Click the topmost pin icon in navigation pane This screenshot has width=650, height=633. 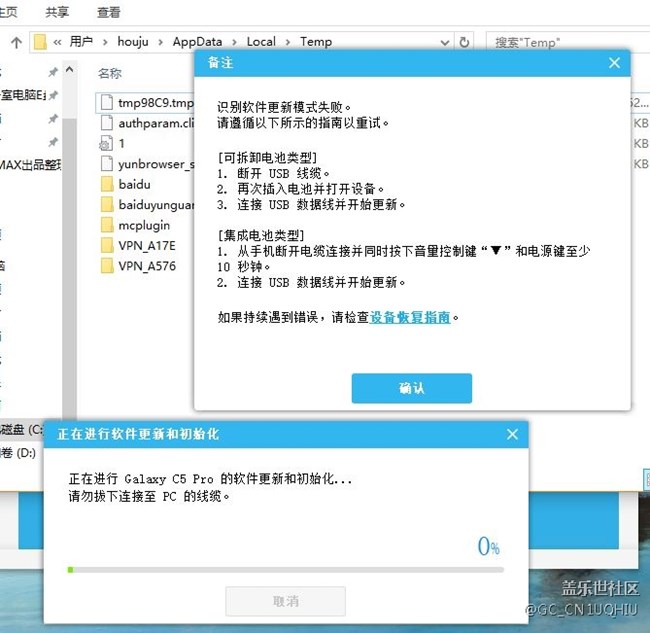[53, 72]
